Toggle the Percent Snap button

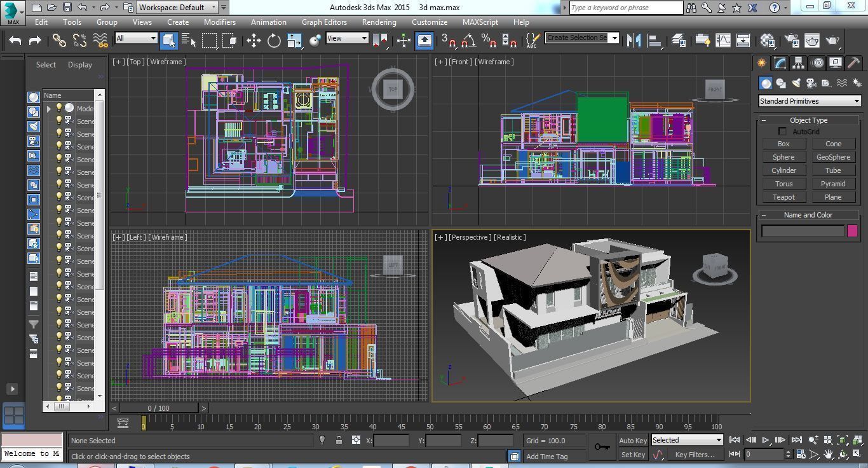(x=489, y=41)
